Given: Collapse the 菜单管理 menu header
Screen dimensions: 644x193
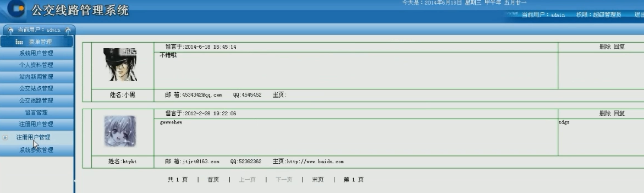Looking at the screenshot, I should pos(36,42).
